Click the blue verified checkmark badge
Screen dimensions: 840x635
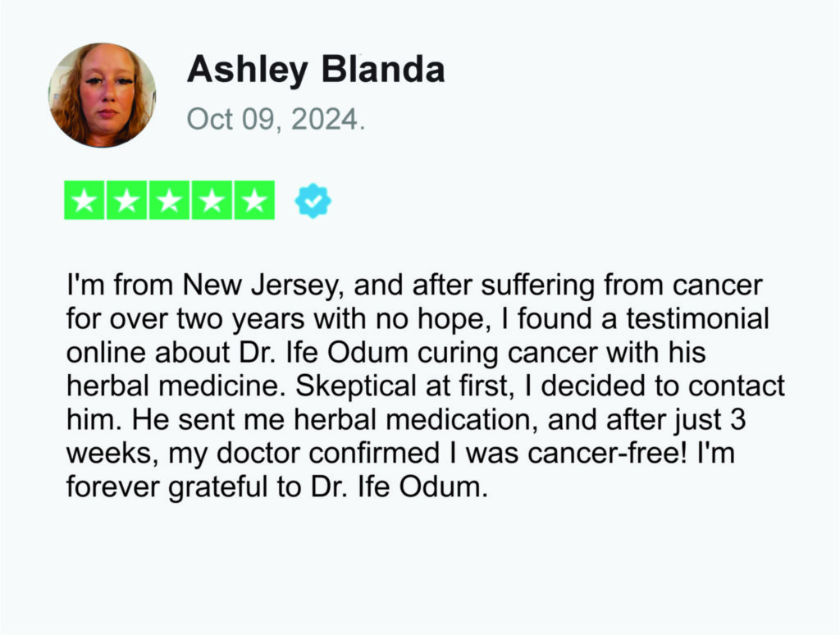tap(313, 201)
